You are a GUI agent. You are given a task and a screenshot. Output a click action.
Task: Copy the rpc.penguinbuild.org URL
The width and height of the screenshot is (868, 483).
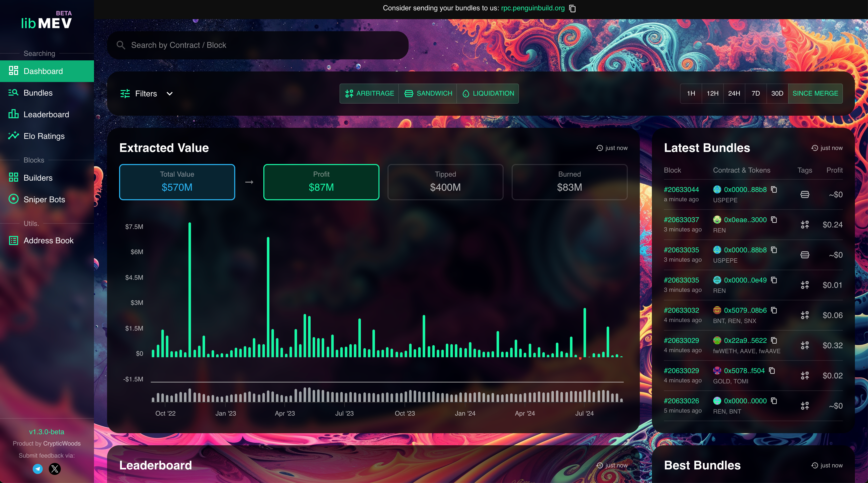coord(572,9)
